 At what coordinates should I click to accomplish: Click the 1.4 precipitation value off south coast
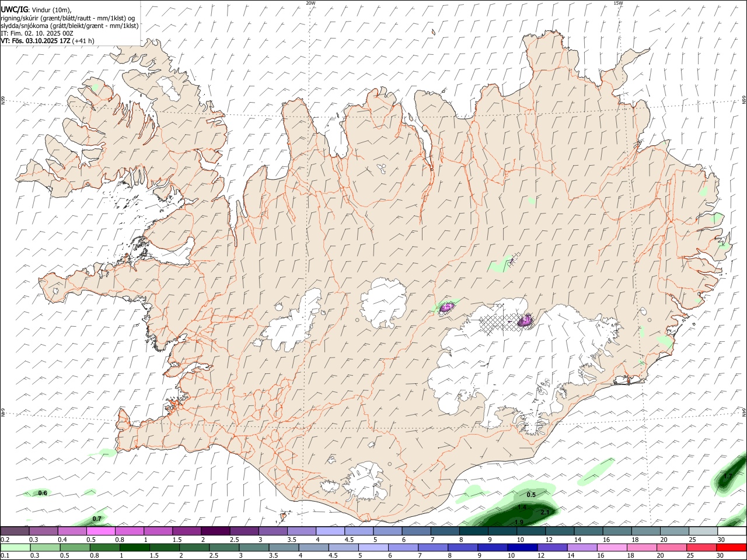522,508
